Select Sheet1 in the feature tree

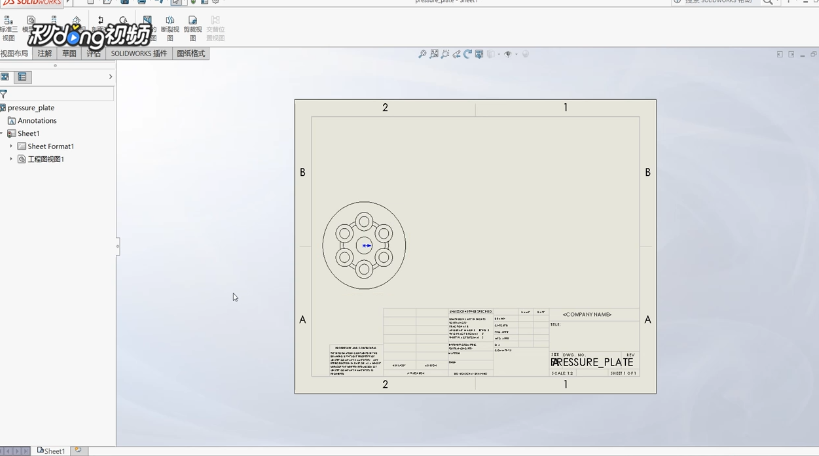tap(28, 133)
